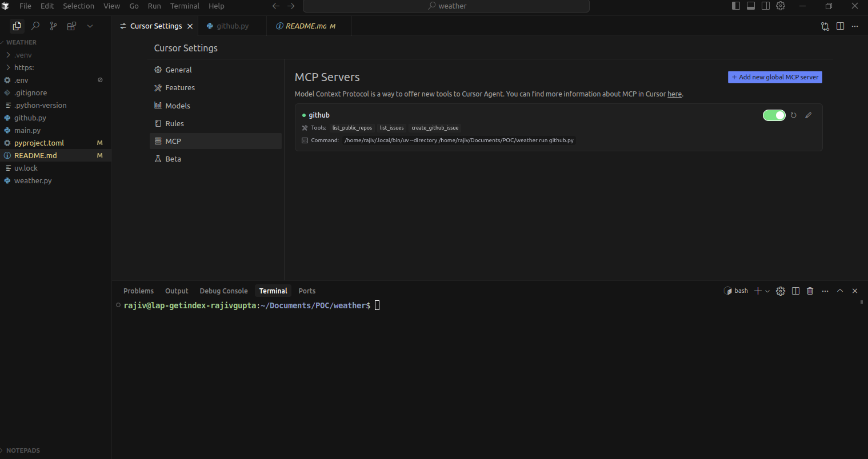Switch to the Debug Console tab
This screenshot has height=459, width=868.
point(223,291)
